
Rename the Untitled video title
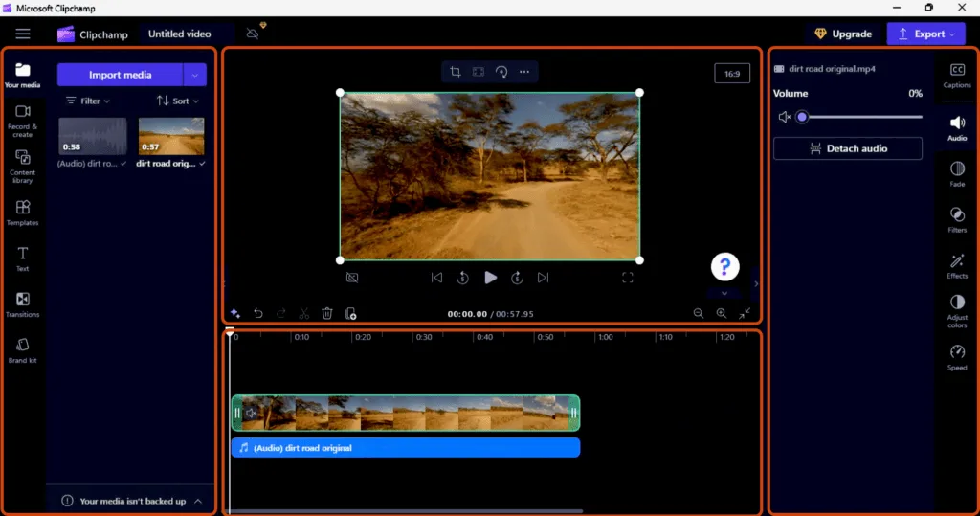[x=179, y=34]
